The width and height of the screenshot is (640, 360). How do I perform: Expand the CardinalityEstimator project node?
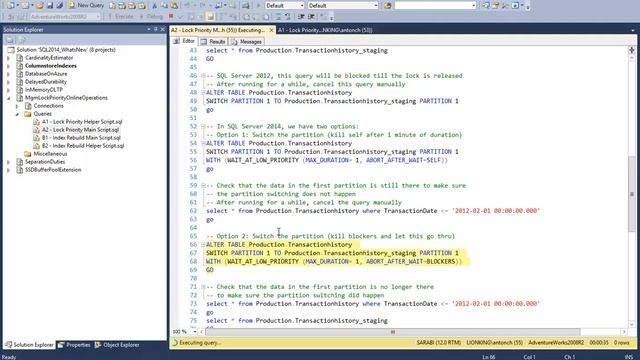[9, 58]
